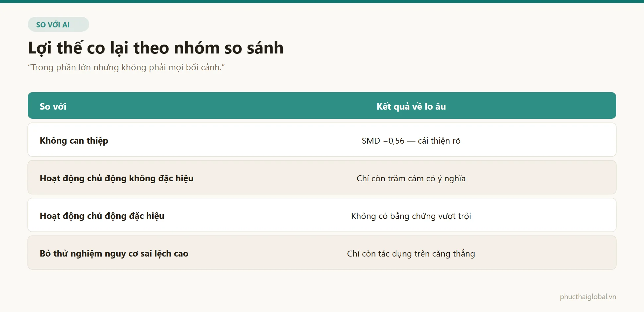
Task: Click the "SO VỚI AI" tag badge
Action: click(58, 24)
